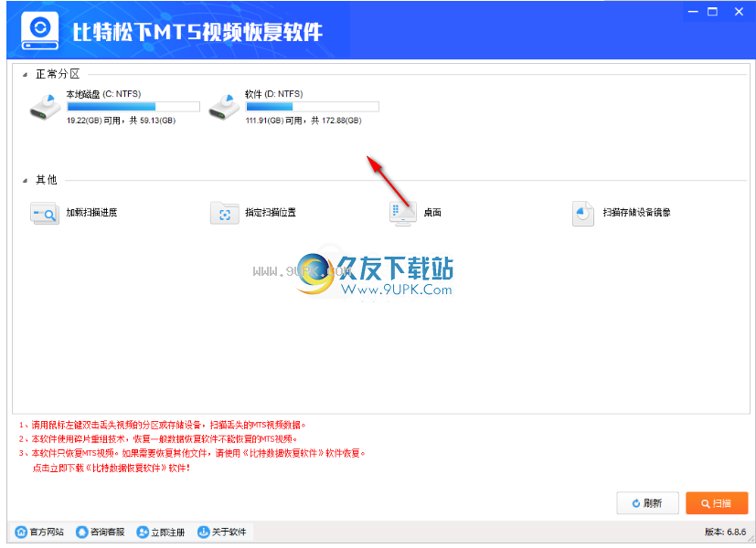
Task: Click the 官方网站 link text
Action: pyautogui.click(x=47, y=532)
